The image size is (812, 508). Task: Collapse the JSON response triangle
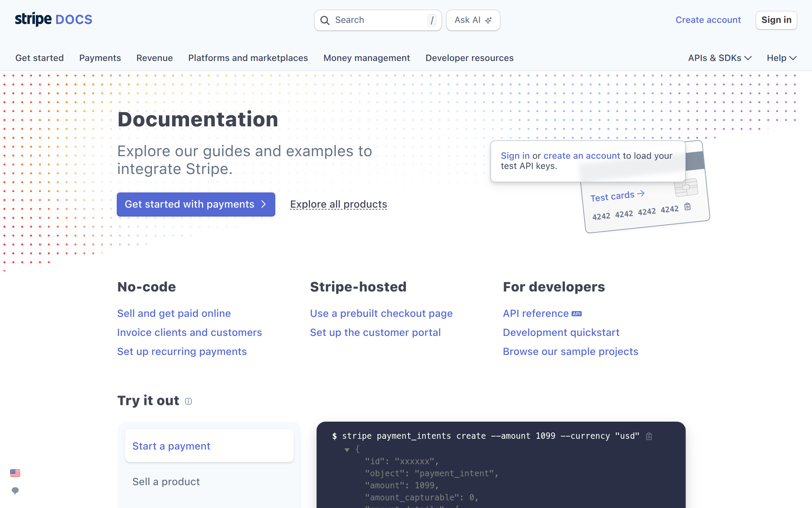[347, 450]
